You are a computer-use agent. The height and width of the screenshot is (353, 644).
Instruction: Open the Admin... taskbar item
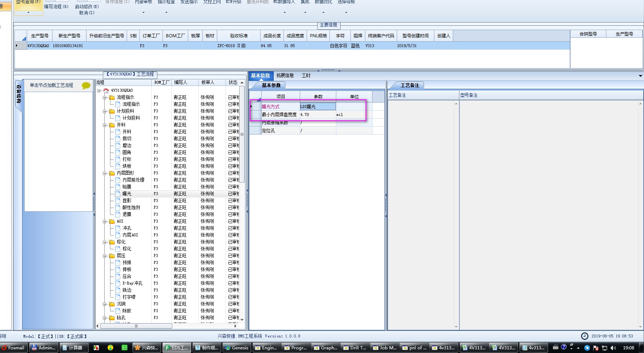coord(43,348)
